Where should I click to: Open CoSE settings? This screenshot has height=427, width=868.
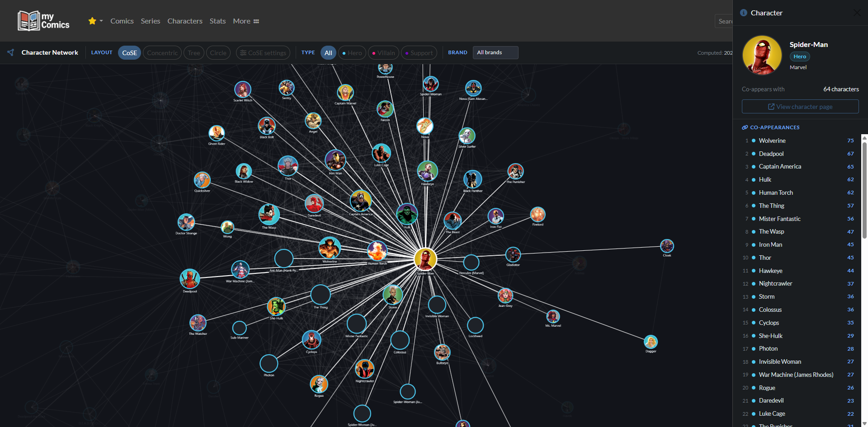click(x=263, y=53)
